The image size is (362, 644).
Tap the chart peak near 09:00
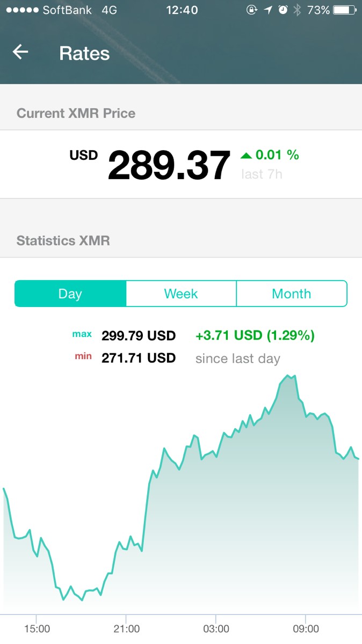pos(288,376)
